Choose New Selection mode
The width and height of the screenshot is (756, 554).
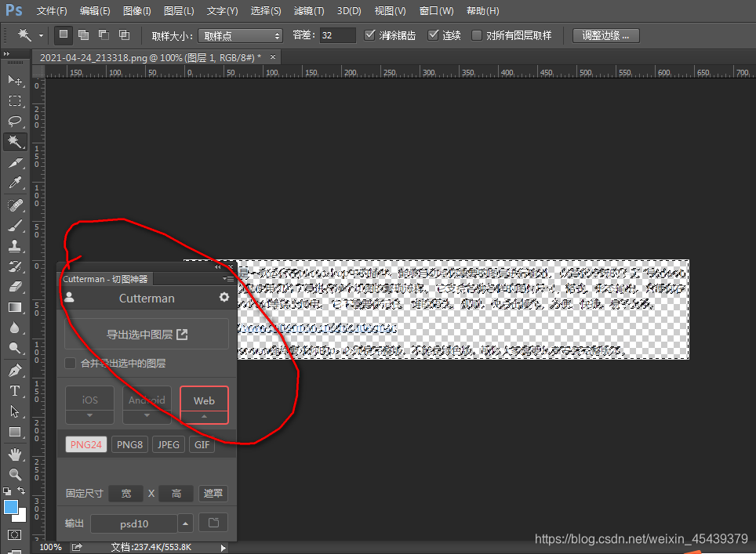point(64,34)
